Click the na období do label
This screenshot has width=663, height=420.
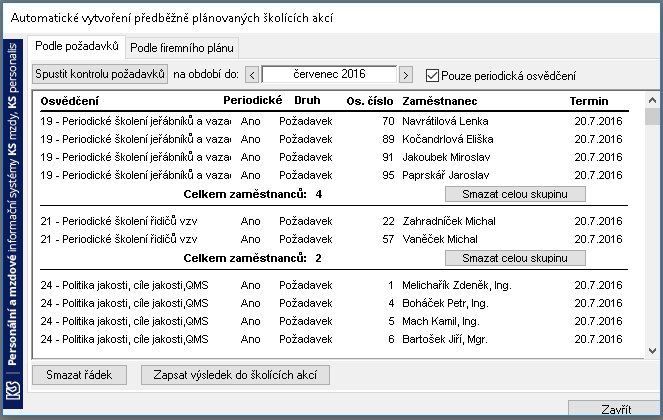[206, 74]
